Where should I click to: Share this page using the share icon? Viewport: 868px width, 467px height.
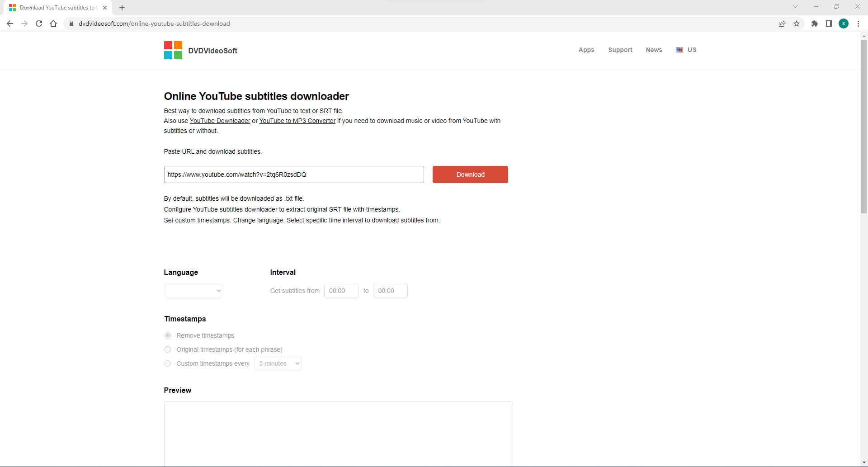pos(782,24)
